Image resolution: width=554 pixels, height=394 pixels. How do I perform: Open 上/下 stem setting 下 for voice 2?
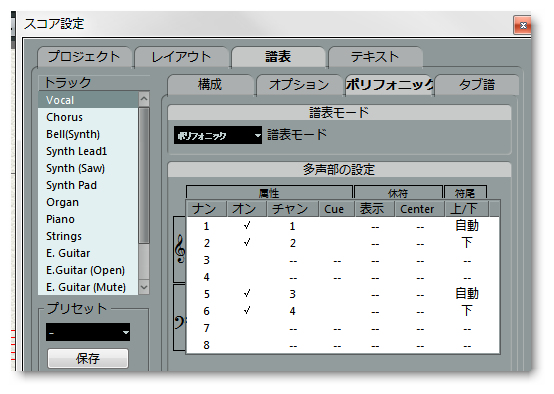coord(467,243)
